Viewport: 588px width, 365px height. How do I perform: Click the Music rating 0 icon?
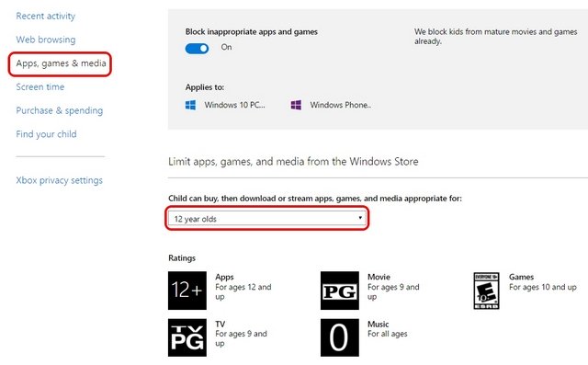click(x=340, y=337)
